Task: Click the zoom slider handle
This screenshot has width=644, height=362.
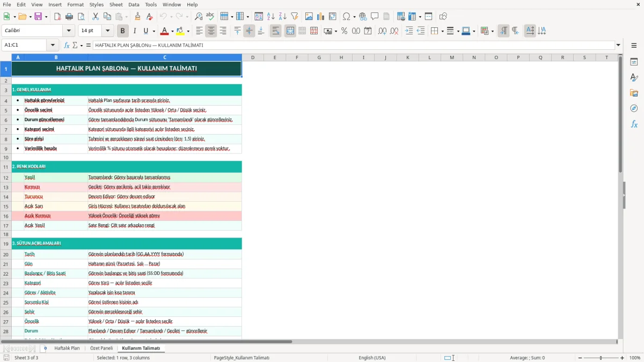Action: 601,358
